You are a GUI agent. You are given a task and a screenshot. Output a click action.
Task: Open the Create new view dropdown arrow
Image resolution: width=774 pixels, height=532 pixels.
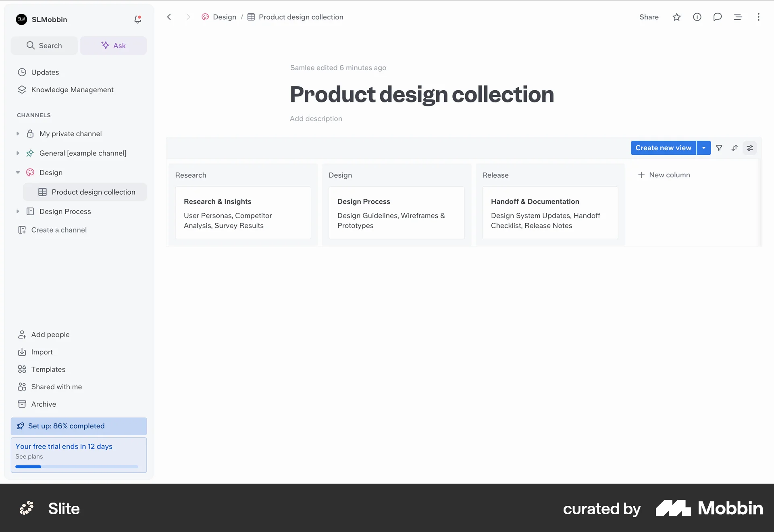point(704,148)
